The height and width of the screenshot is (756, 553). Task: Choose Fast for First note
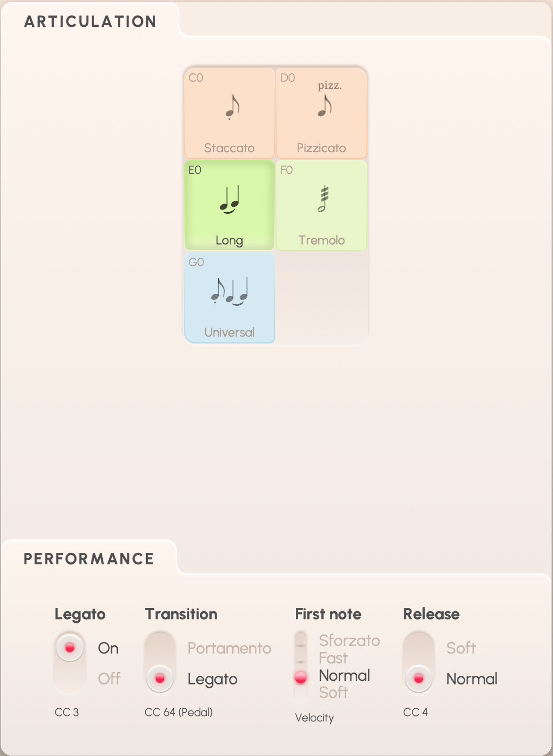click(333, 658)
